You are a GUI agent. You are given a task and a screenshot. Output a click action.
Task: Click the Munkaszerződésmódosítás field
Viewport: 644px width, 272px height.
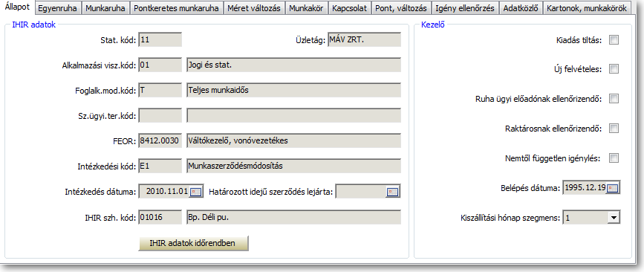[x=293, y=166]
